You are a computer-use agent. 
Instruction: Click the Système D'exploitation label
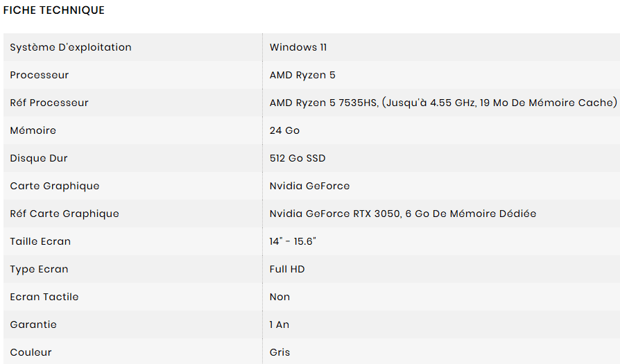coord(71,47)
